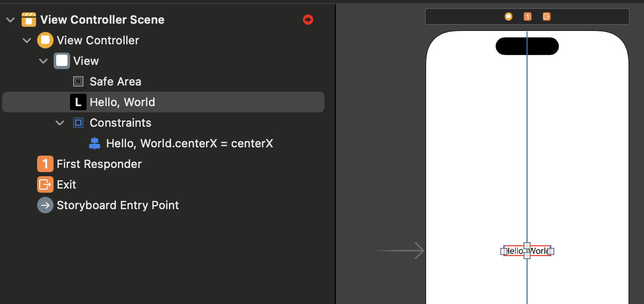Click the Storyboard Entry Point arrow icon
This screenshot has height=304, width=644.
[x=45, y=205]
